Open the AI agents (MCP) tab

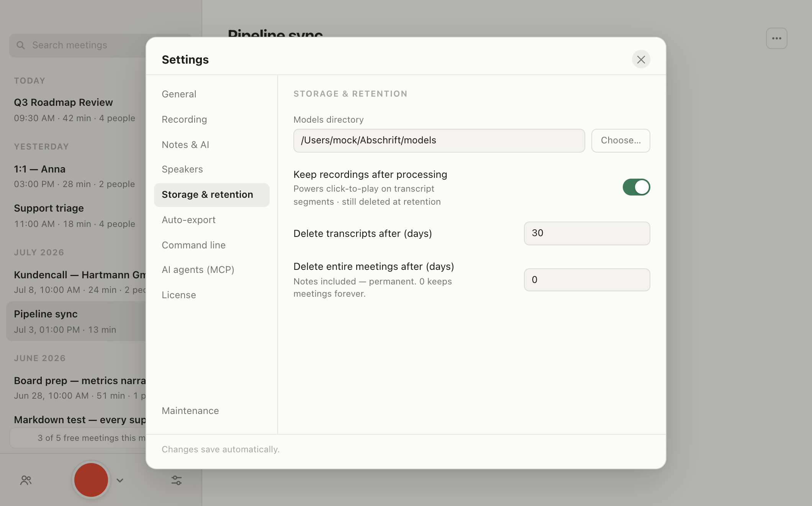pos(212,269)
